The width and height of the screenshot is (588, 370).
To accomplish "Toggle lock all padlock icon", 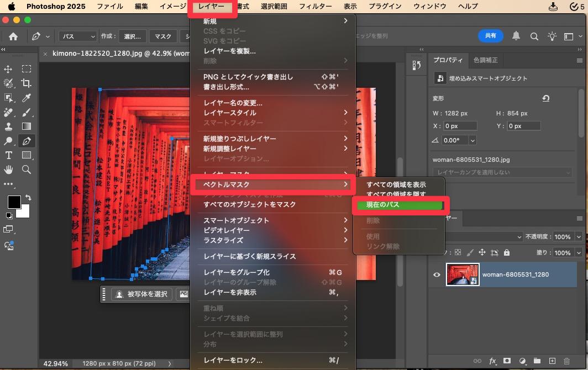I will pos(507,252).
